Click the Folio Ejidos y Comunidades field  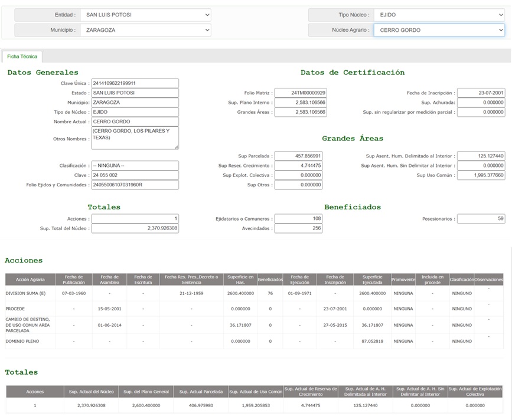[x=135, y=185]
